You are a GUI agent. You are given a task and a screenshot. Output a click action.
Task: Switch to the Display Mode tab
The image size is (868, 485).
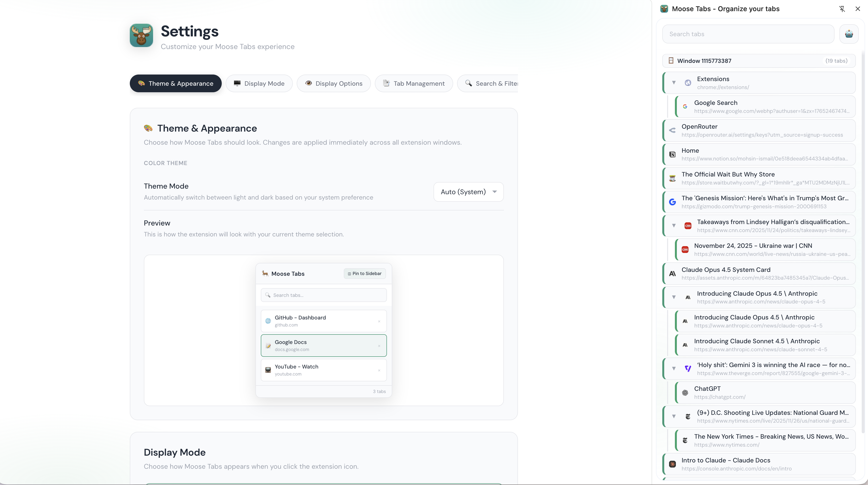tap(259, 83)
